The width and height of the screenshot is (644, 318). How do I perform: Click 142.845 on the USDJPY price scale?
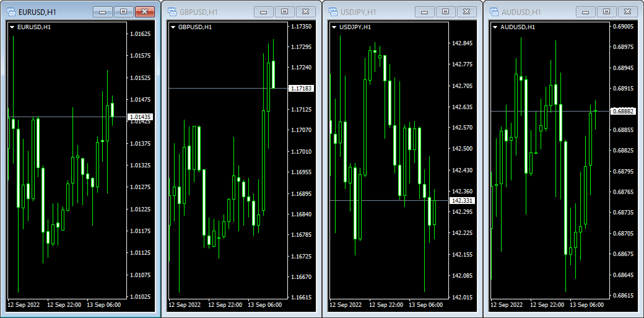pyautogui.click(x=462, y=43)
